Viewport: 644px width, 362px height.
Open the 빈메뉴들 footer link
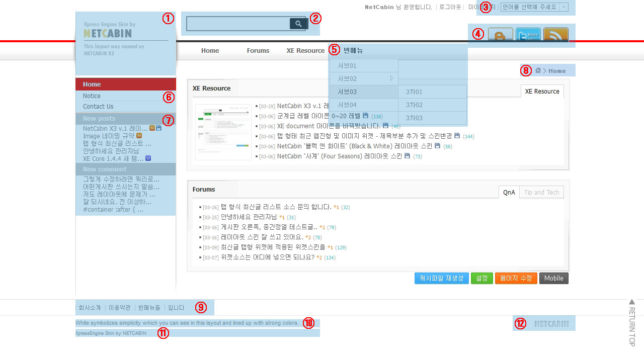point(149,308)
